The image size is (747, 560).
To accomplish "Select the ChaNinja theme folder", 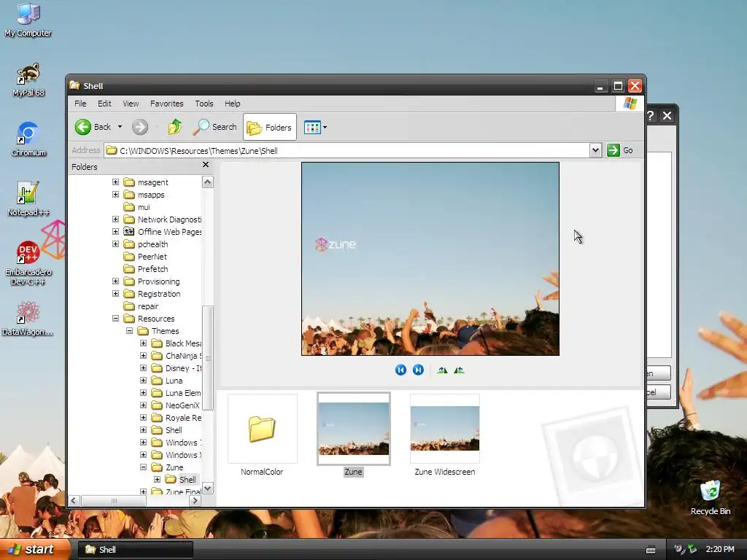I will click(x=183, y=356).
